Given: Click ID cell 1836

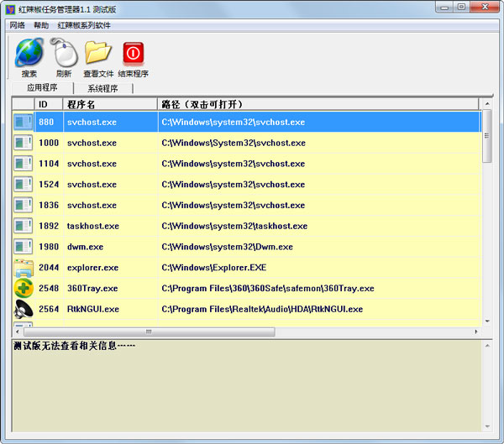Looking at the screenshot, I should 49,205.
